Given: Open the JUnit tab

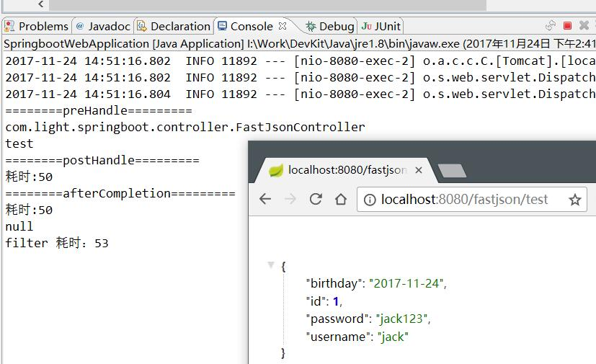Looking at the screenshot, I should (x=381, y=26).
